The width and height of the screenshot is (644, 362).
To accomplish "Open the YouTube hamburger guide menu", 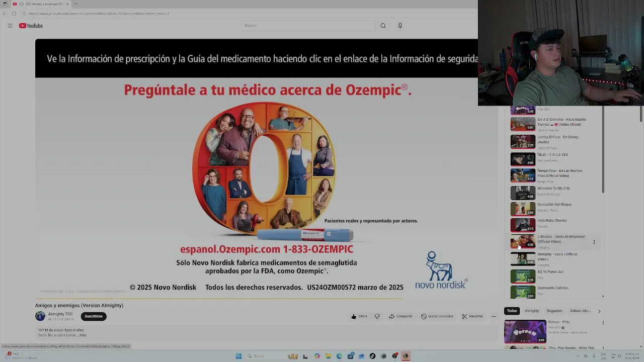I will (x=10, y=26).
